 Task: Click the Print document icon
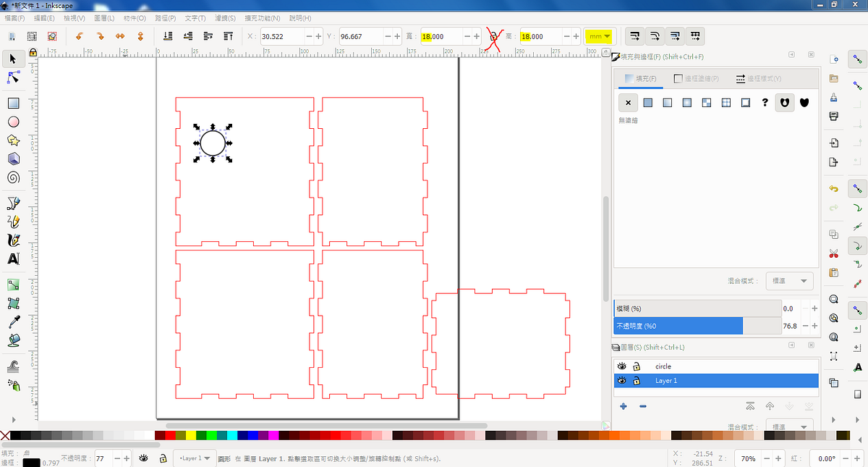(833, 116)
